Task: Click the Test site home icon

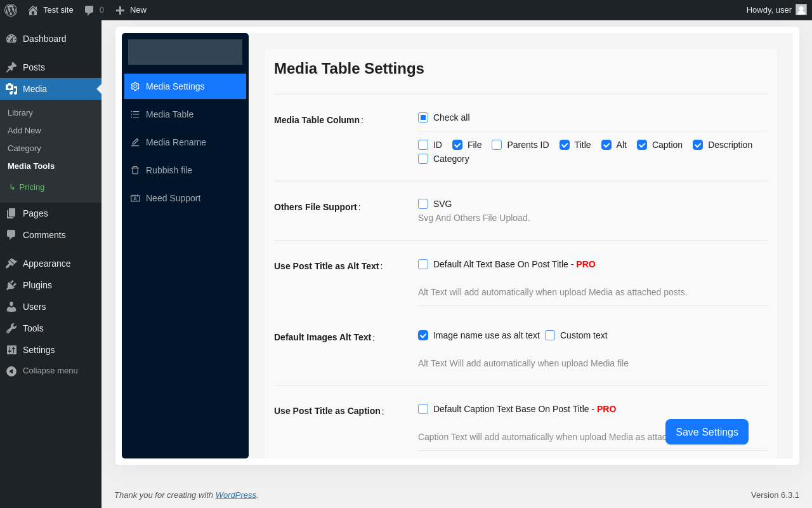Action: click(x=33, y=10)
